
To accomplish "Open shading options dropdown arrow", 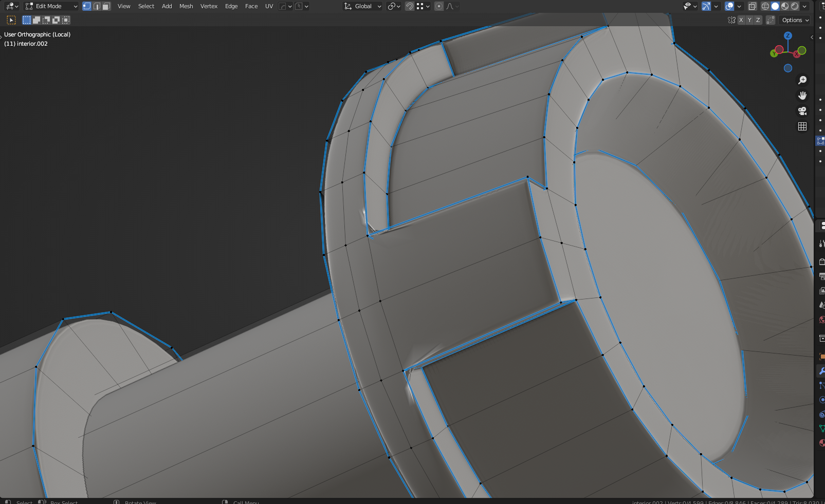I will pyautogui.click(x=804, y=6).
